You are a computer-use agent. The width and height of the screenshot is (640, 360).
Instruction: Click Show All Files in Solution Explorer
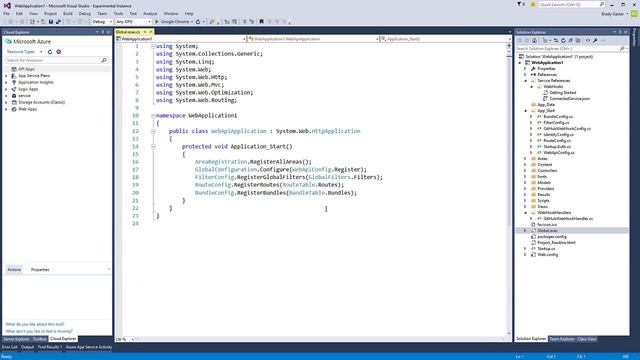[x=578, y=40]
